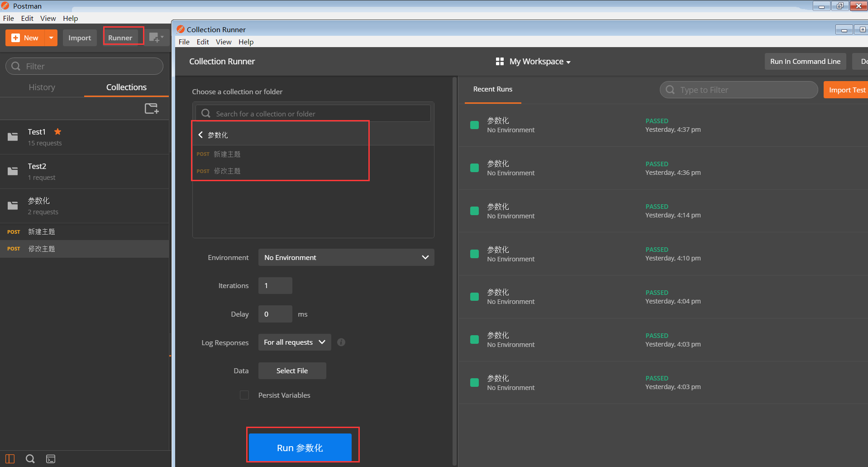Select sidebar request 新建主题
This screenshot has width=868, height=467.
[84, 231]
